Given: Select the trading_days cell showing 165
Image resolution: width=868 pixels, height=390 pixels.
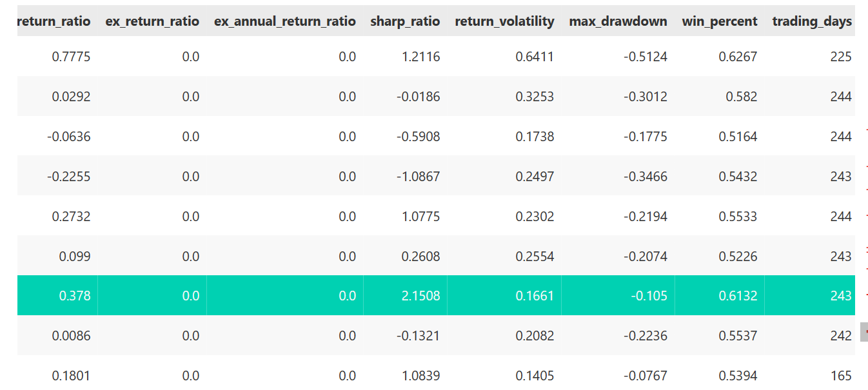Looking at the screenshot, I should (x=840, y=376).
